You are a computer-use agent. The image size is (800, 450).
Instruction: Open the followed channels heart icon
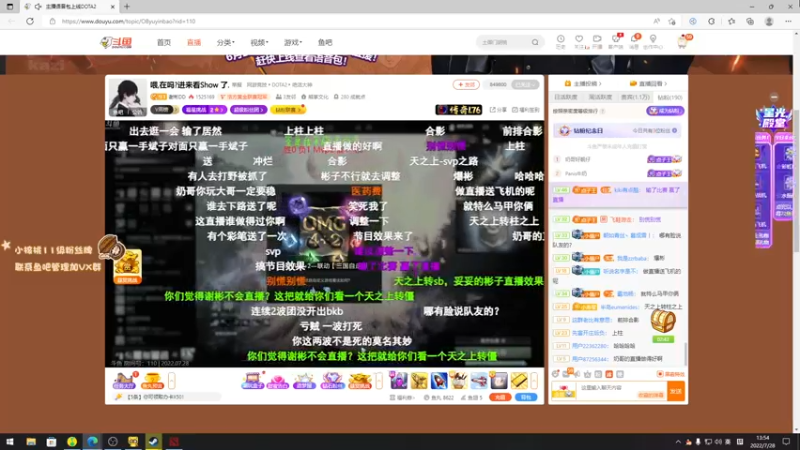point(579,41)
